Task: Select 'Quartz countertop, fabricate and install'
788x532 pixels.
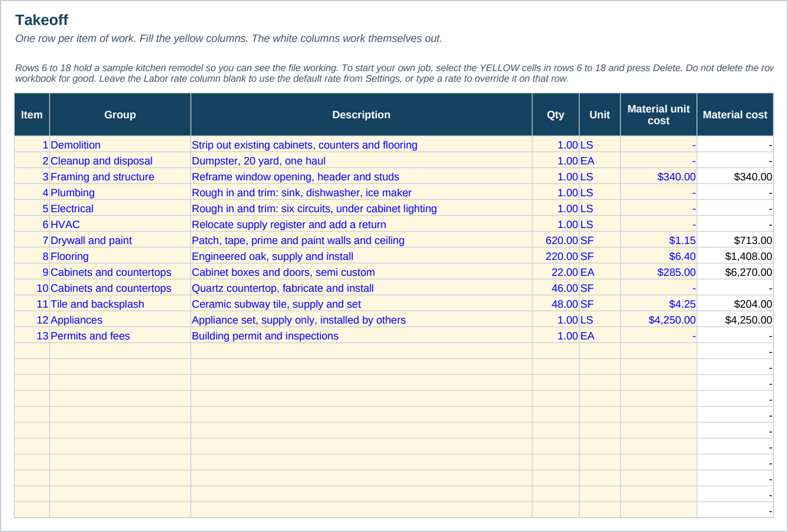Action: pos(361,288)
